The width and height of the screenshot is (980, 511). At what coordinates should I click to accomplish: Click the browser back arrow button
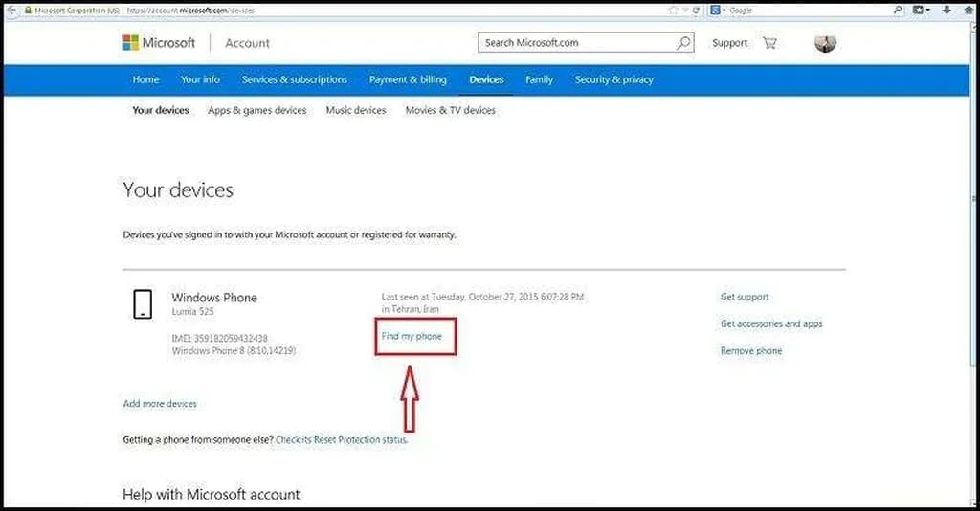click(10, 10)
